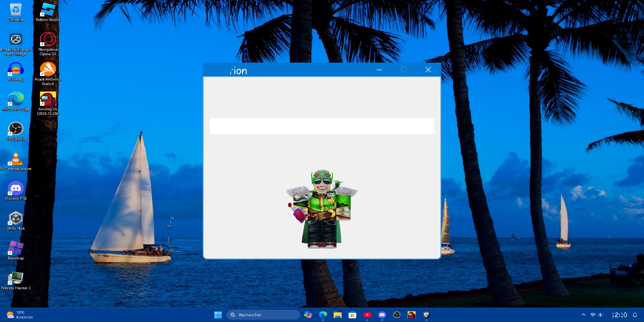Open Microsoft Store from the taskbar
Screen dimensions: 644x322
[352, 315]
